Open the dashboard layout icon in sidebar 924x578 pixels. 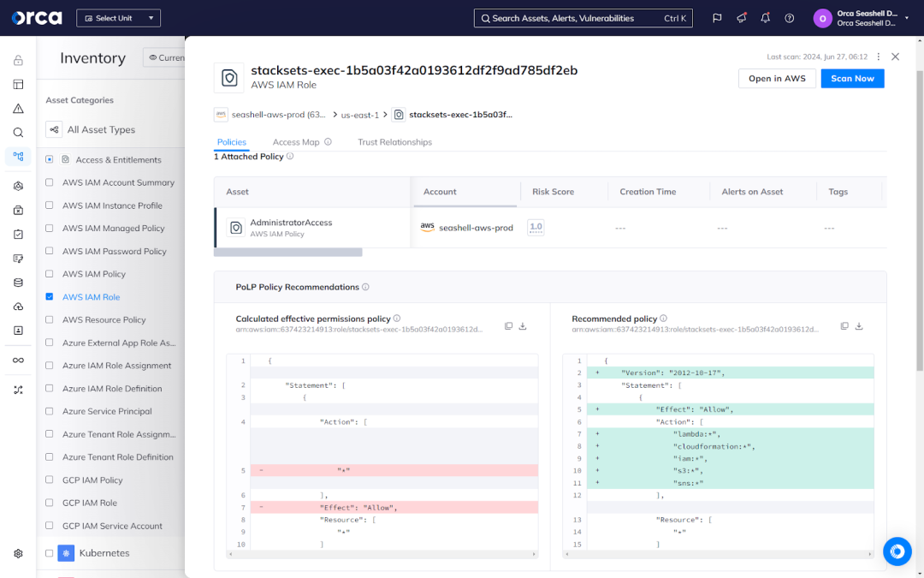(x=18, y=84)
